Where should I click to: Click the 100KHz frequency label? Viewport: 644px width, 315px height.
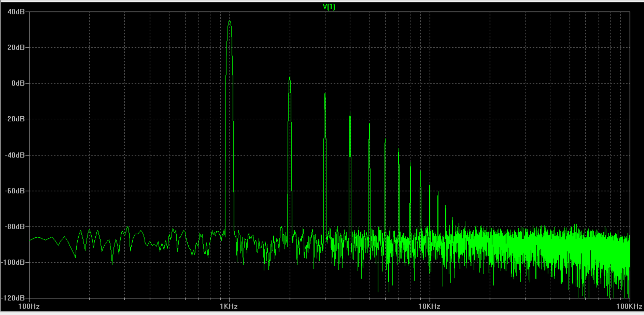click(629, 306)
